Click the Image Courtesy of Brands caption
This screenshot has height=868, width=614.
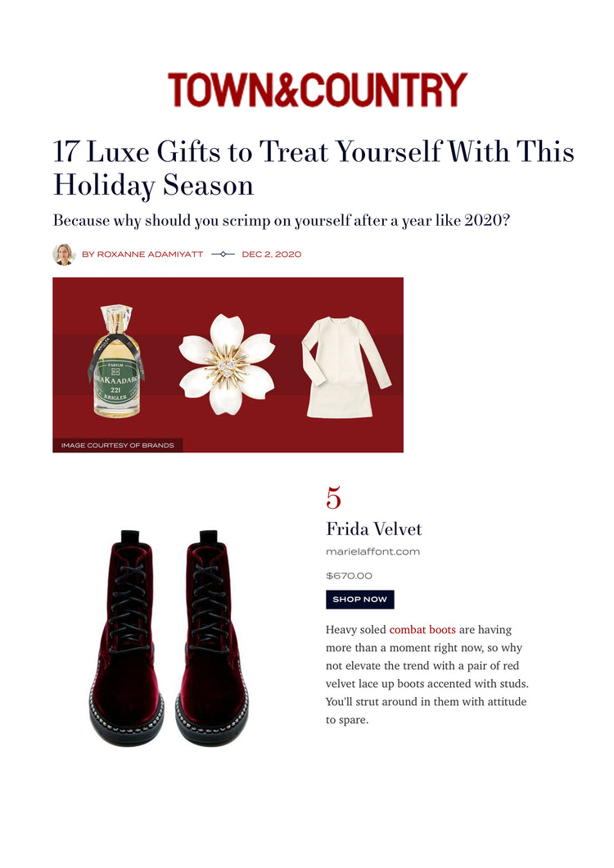pyautogui.click(x=118, y=445)
